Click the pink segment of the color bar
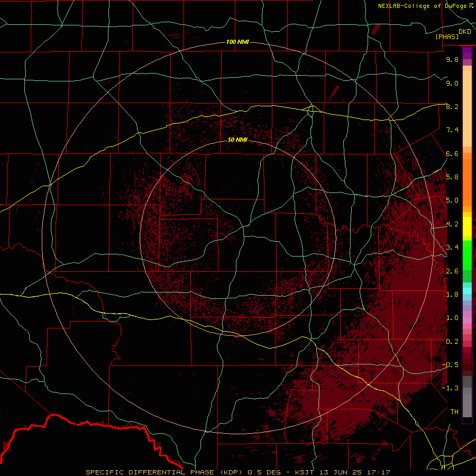Screen dimensions: 476x476 click(x=467, y=321)
